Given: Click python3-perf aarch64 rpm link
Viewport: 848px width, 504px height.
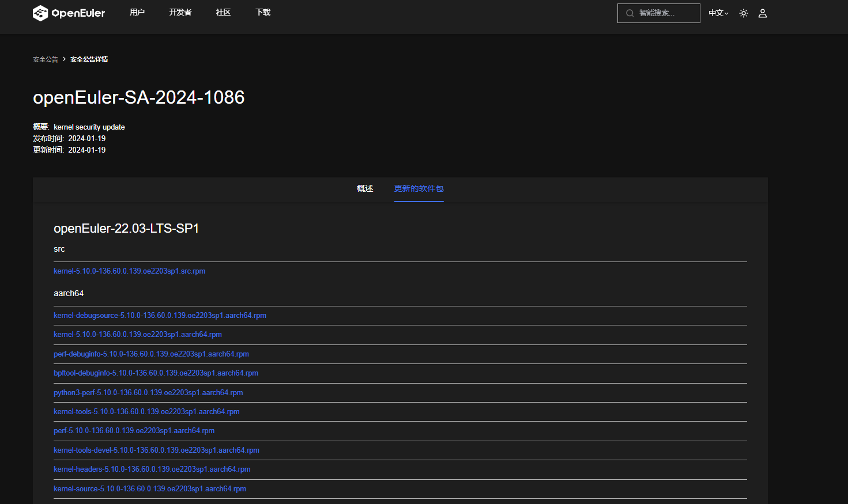Looking at the screenshot, I should [x=148, y=393].
